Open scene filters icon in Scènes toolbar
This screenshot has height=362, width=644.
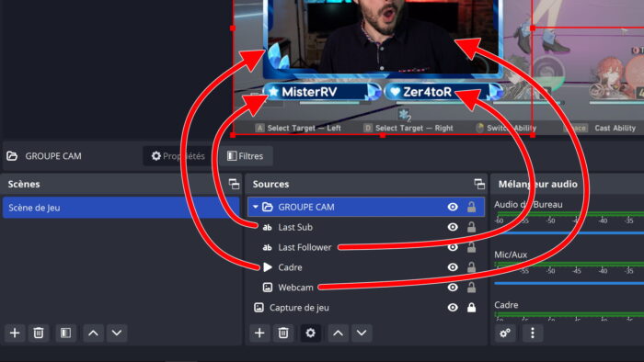tap(65, 333)
